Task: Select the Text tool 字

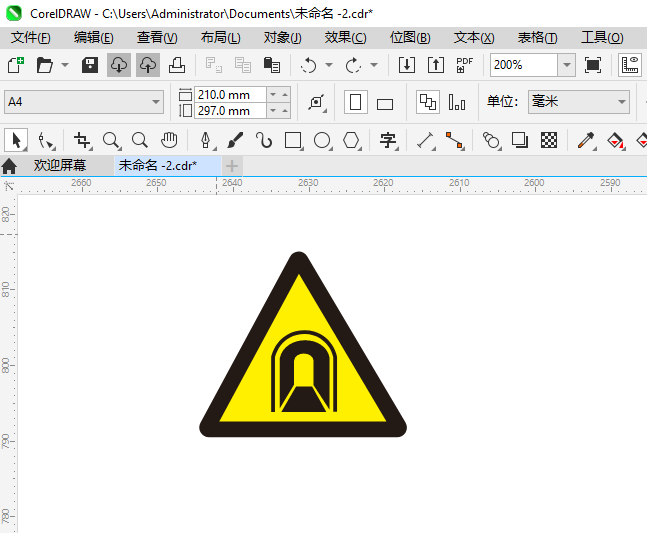Action: [x=388, y=140]
